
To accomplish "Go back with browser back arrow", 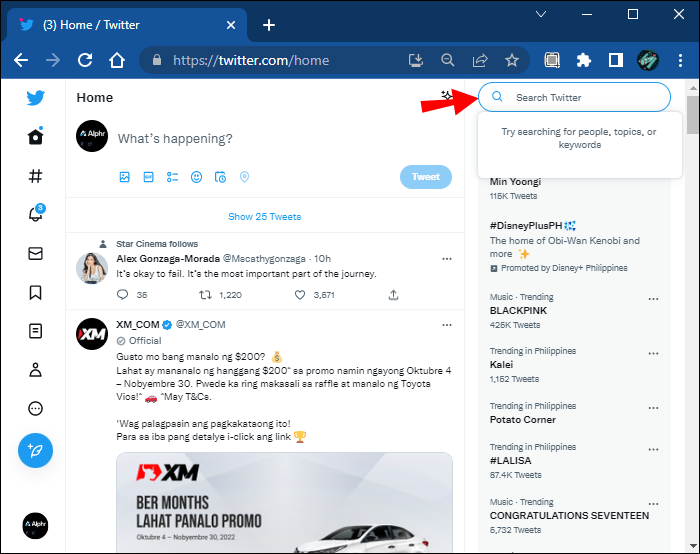I will click(x=21, y=60).
